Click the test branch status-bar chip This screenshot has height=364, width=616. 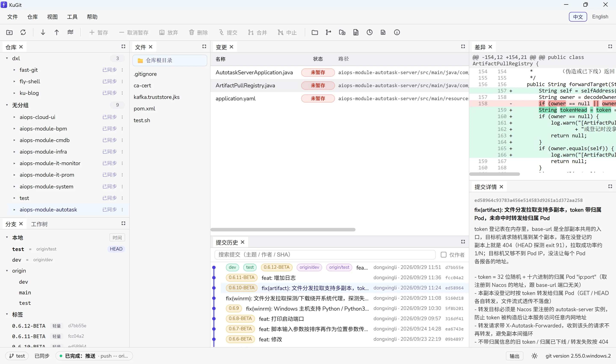(17, 356)
